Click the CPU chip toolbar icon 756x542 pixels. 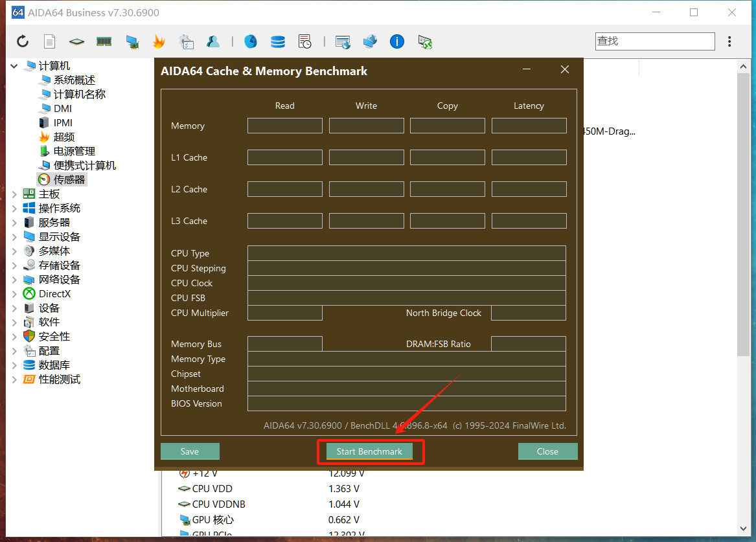pyautogui.click(x=76, y=42)
